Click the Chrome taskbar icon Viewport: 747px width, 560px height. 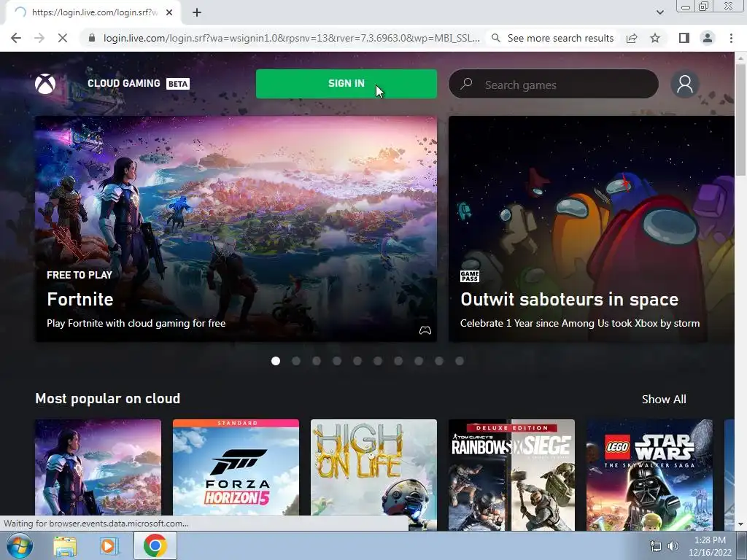click(x=155, y=545)
